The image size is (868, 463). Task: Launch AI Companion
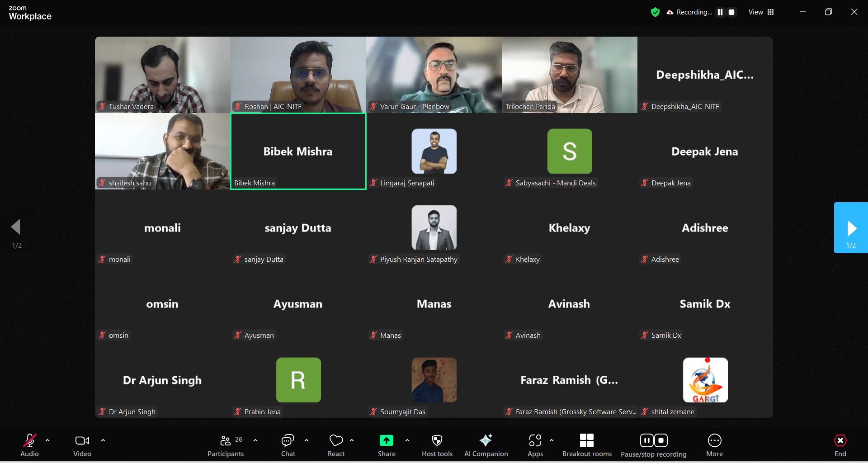point(486,445)
